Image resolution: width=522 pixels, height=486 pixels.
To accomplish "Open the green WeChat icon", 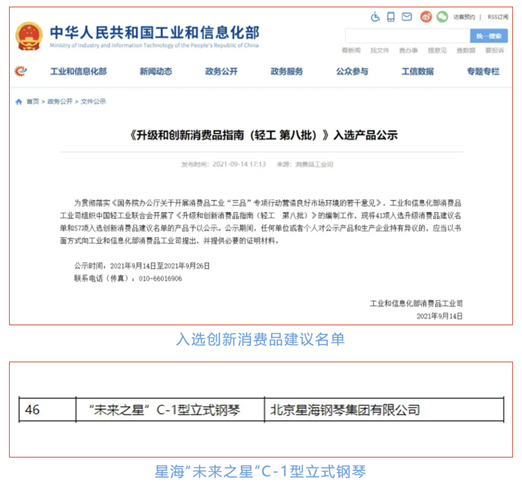I will click(442, 17).
